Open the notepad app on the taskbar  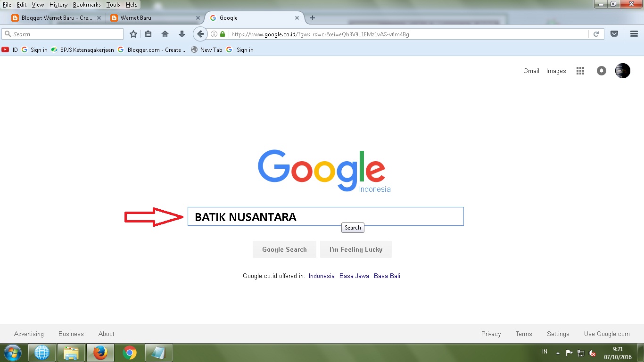pyautogui.click(x=159, y=353)
